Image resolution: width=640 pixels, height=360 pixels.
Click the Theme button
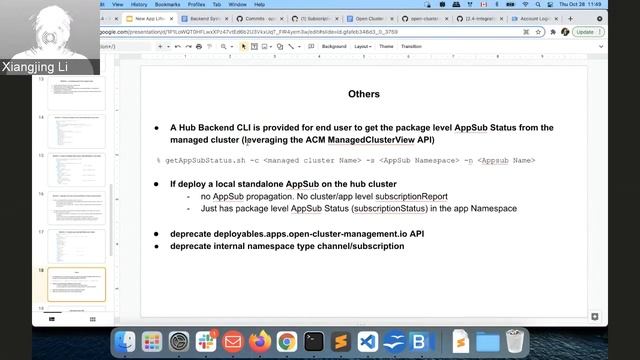386,47
